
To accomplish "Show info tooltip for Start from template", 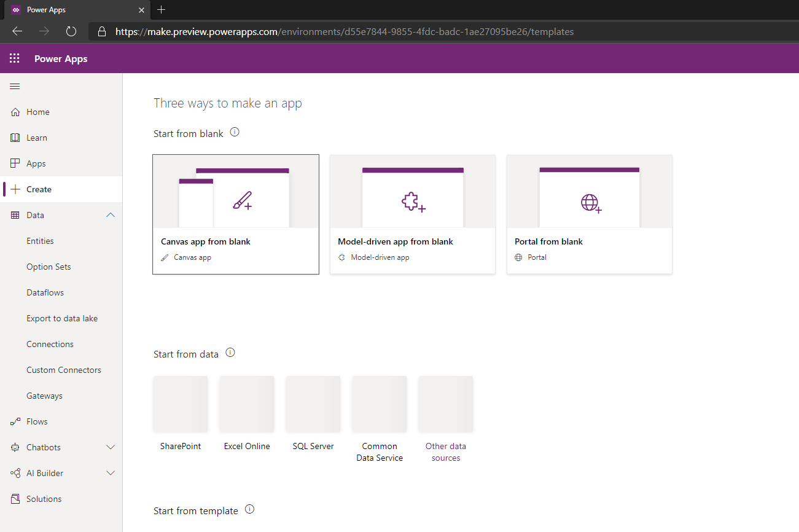I will 249,509.
